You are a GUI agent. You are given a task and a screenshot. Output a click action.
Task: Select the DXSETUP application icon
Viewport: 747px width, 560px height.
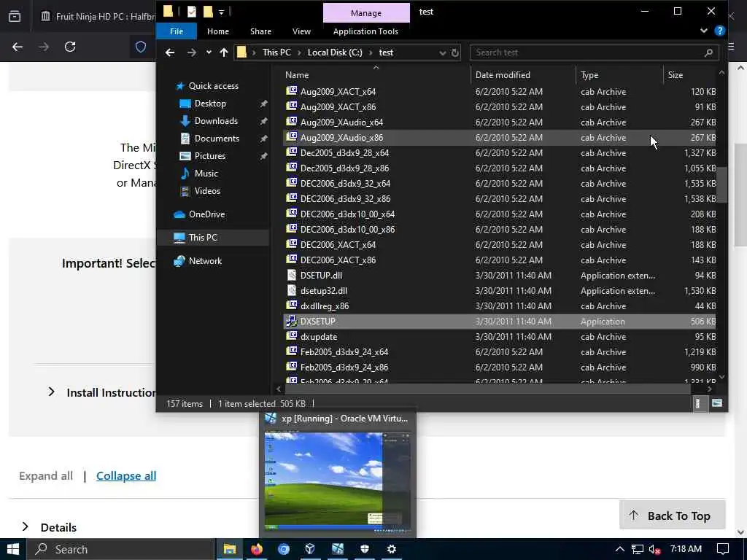point(291,321)
